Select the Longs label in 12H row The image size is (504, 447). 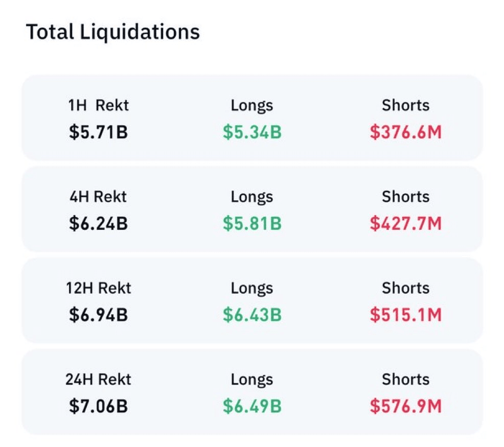[x=252, y=288]
